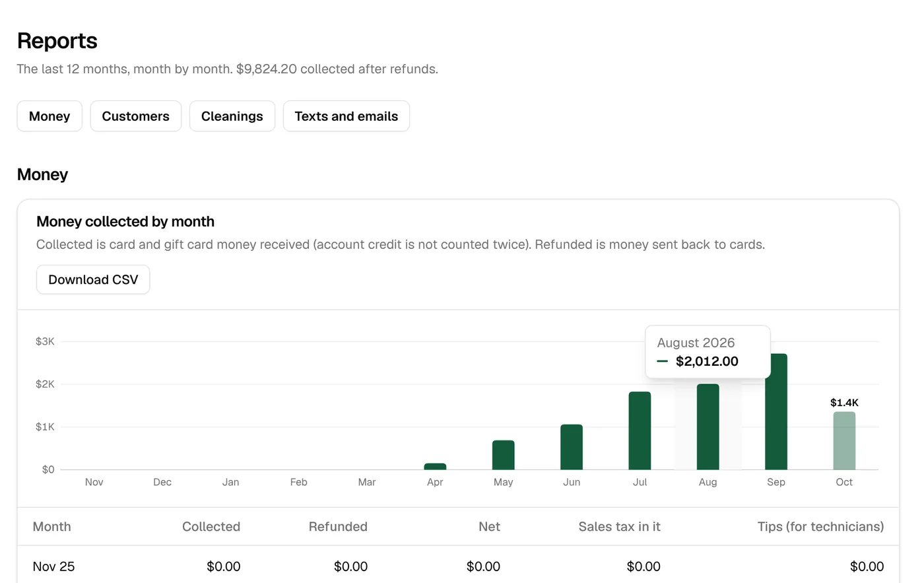Open the Texts and emails tab
The width and height of the screenshot is (924, 583).
pyautogui.click(x=346, y=116)
